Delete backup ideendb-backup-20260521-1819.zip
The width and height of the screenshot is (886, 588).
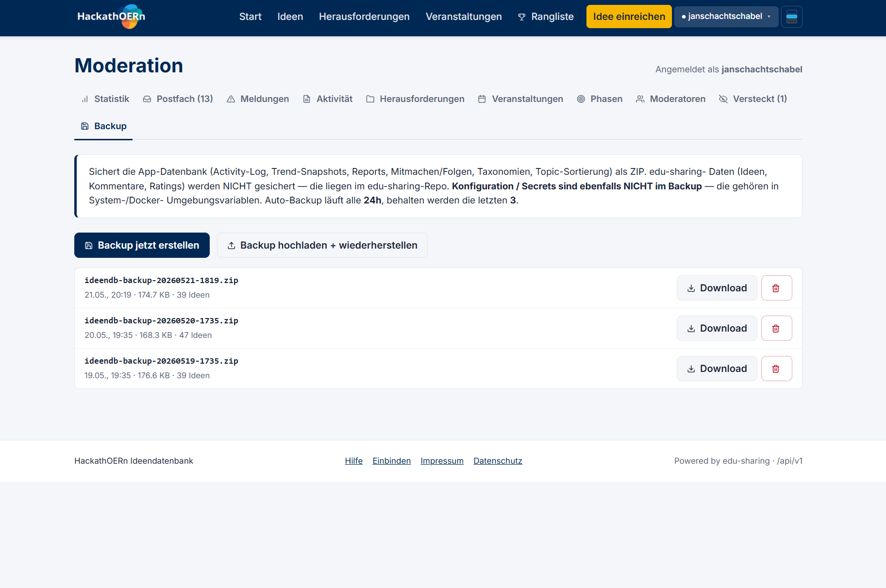pyautogui.click(x=776, y=288)
